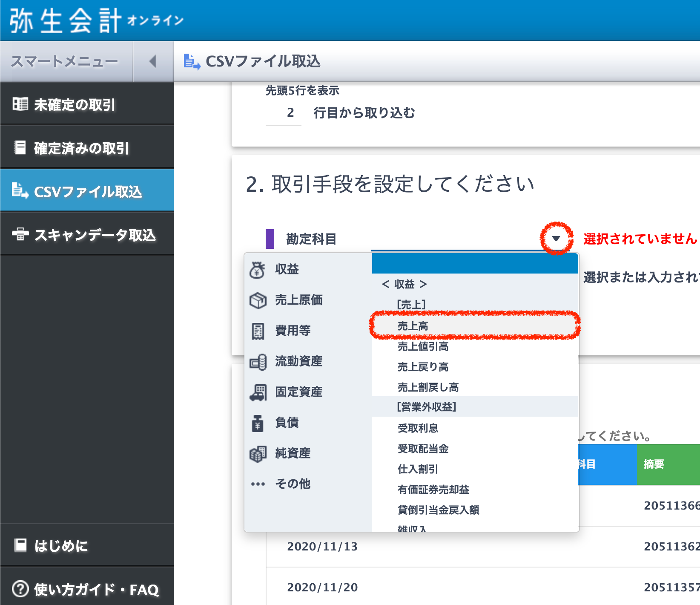Click the starting row number field
This screenshot has height=605, width=700.
[x=284, y=113]
